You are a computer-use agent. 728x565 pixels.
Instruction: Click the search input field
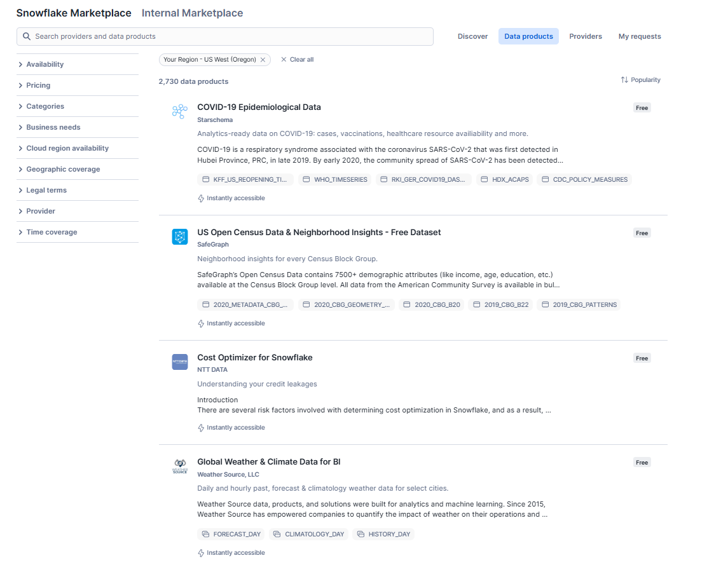tap(223, 36)
